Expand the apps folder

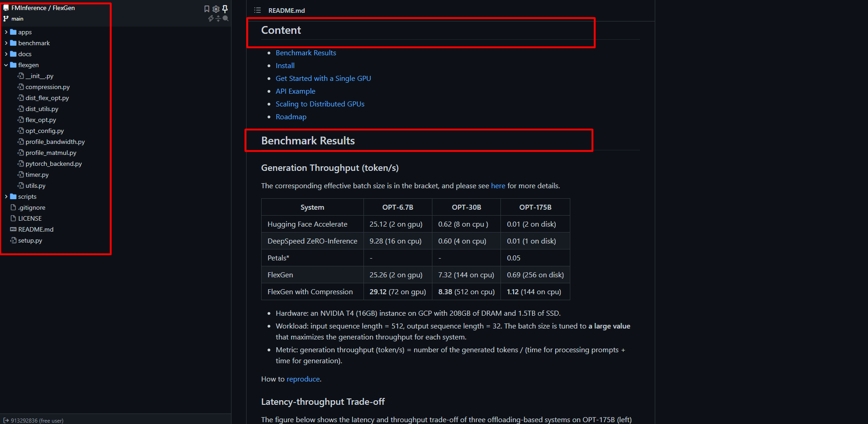pyautogui.click(x=25, y=32)
